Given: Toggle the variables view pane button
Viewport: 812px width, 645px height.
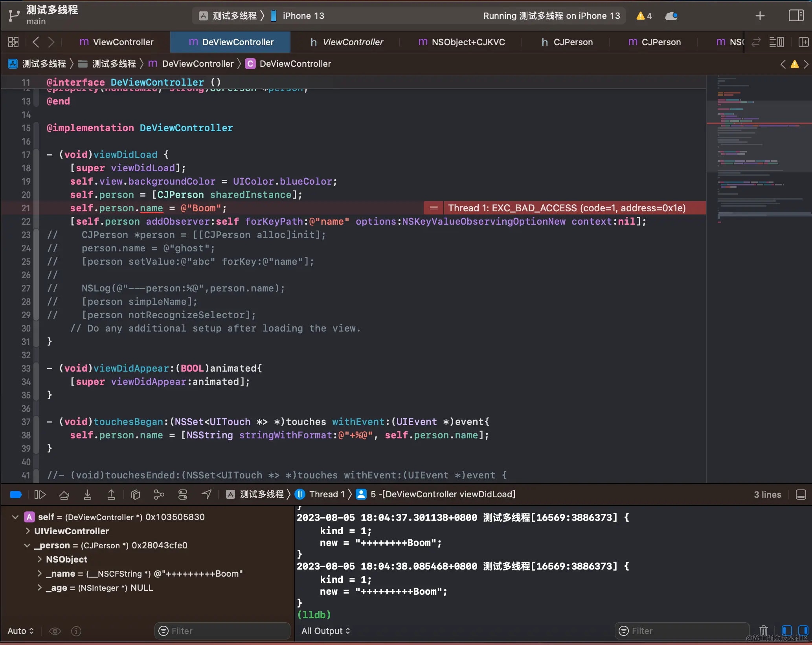Looking at the screenshot, I should (786, 631).
